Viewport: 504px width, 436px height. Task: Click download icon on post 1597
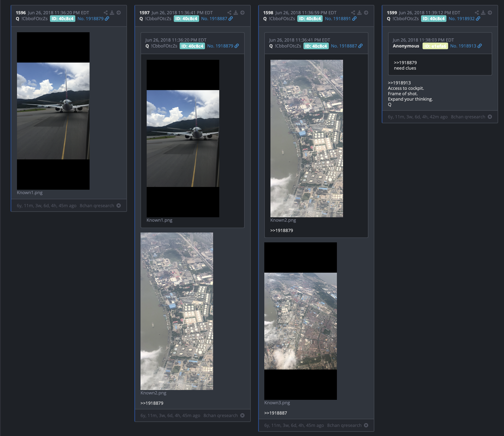tap(236, 13)
